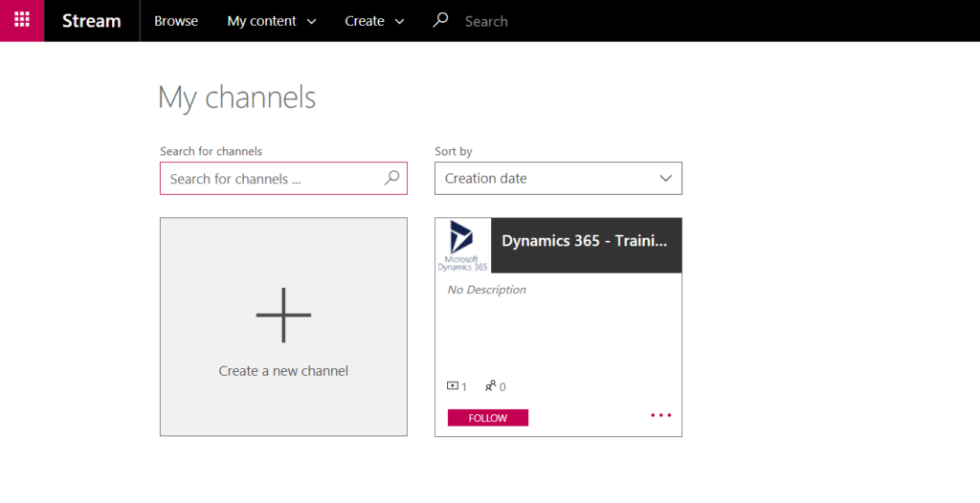Click the Search for channels input box
This screenshot has height=503, width=980.
(273, 179)
